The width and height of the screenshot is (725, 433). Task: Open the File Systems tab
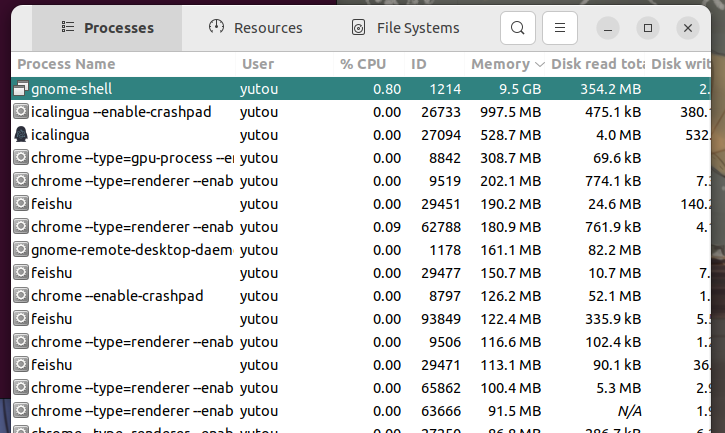[405, 28]
